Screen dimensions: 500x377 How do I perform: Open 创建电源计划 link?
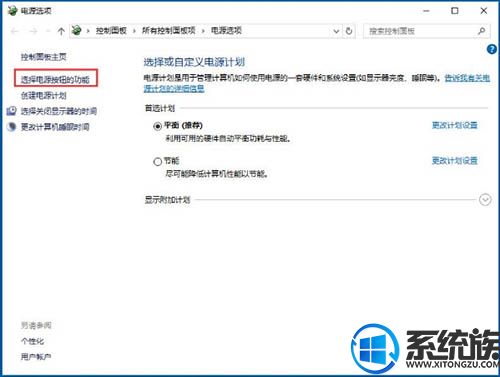[x=44, y=96]
